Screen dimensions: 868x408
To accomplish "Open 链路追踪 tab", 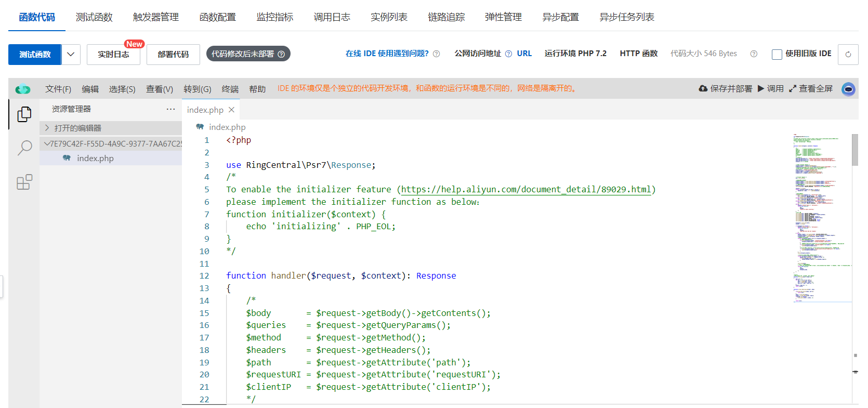I will click(446, 17).
